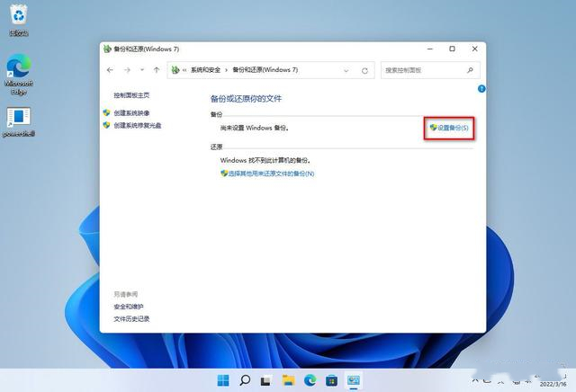Open Security and Maintenance (安全和维护) link
The height and width of the screenshot is (392, 576).
[x=128, y=307]
